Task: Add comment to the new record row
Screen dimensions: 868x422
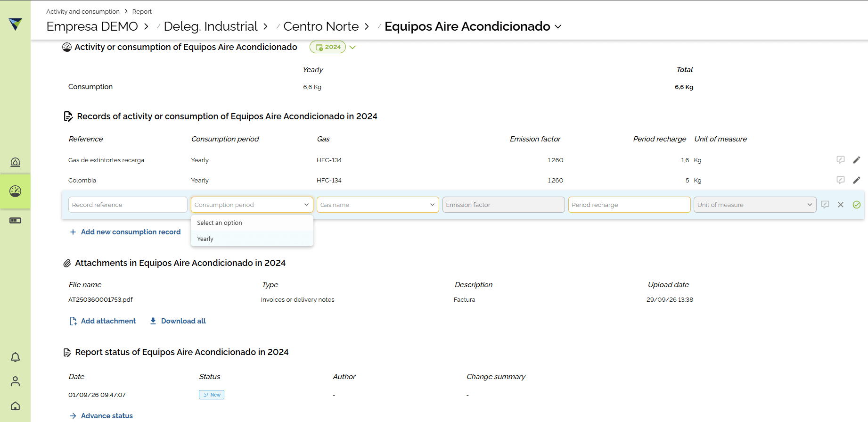Action: click(x=825, y=205)
